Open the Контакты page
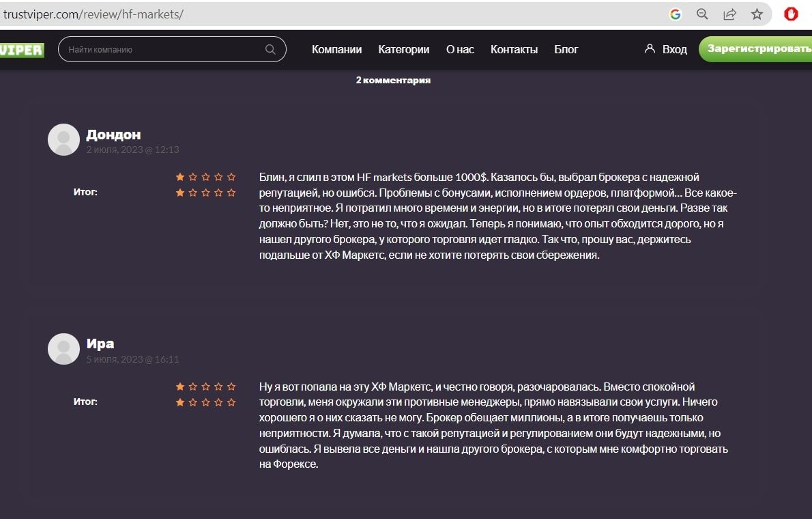The image size is (812, 519). click(x=514, y=49)
